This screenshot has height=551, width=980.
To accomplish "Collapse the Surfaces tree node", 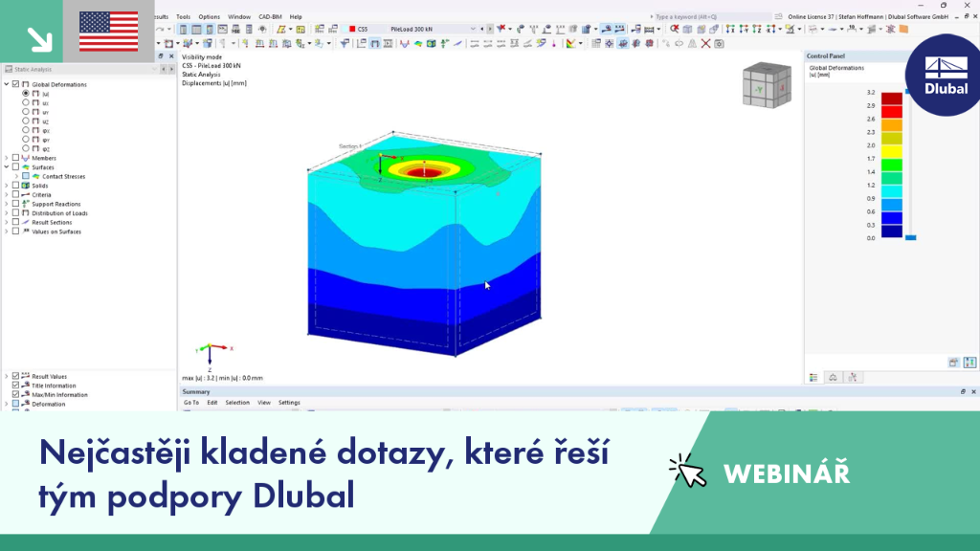I will pyautogui.click(x=7, y=167).
